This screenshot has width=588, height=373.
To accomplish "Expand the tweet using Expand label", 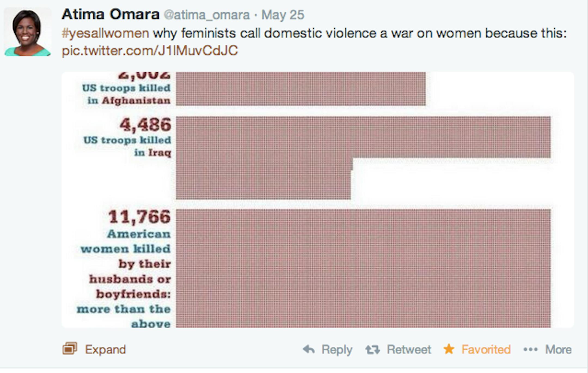I will click(x=105, y=349).
